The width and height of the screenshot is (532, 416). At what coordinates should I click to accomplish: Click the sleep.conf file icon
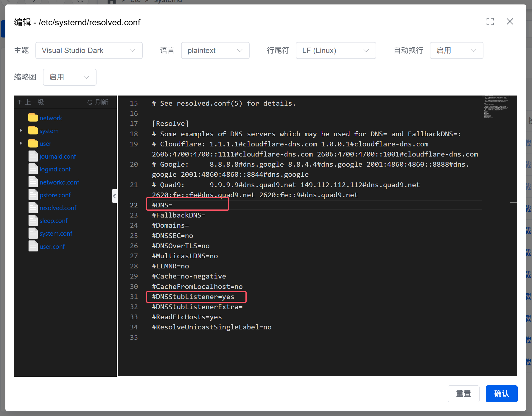tap(33, 220)
